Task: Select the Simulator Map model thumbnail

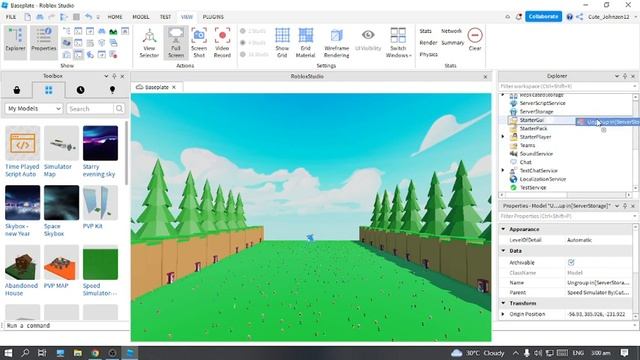Action: pyautogui.click(x=61, y=143)
